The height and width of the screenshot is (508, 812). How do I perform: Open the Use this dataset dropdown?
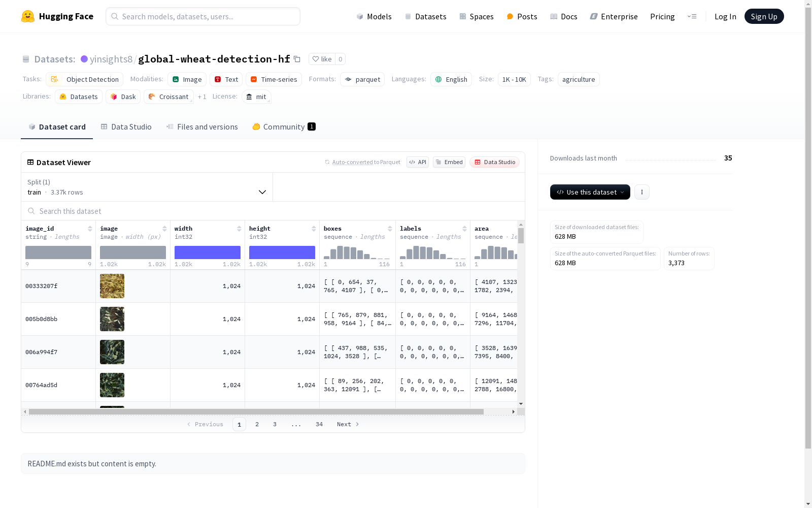[590, 192]
